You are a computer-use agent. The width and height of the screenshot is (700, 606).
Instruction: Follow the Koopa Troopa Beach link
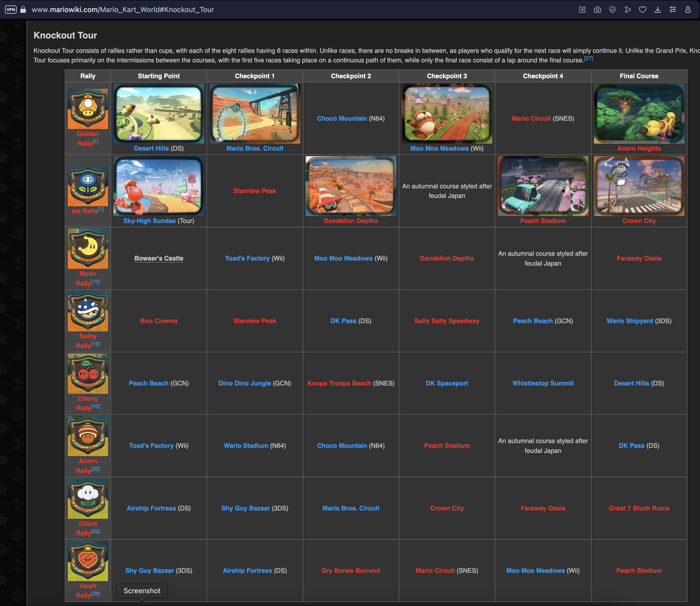(339, 383)
